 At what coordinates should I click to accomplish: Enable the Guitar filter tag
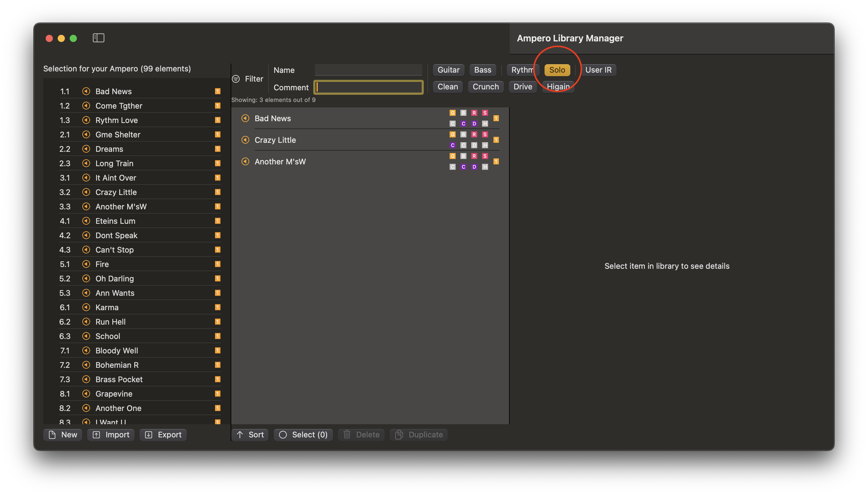click(x=448, y=70)
